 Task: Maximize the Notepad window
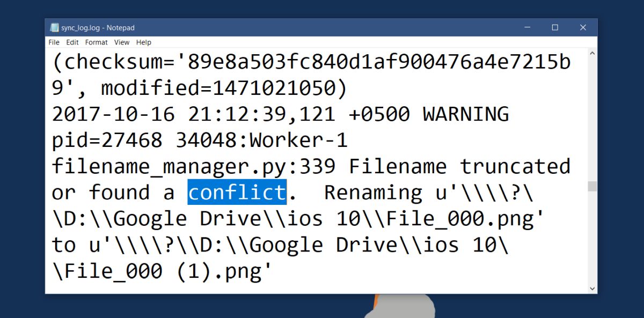[555, 27]
